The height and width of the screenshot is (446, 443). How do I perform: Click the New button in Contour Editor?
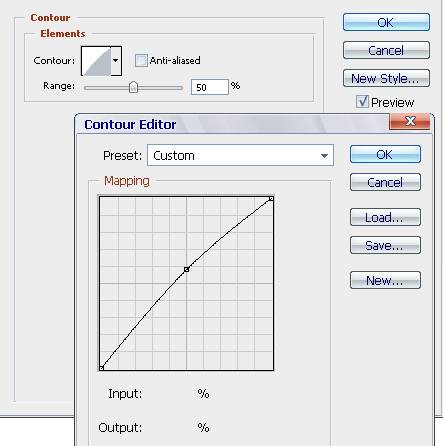coord(385,280)
